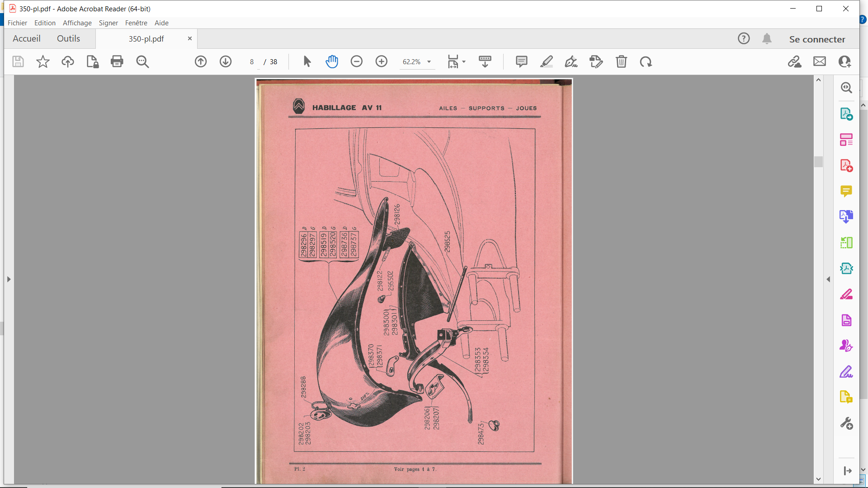Image resolution: width=868 pixels, height=488 pixels.
Task: Collapse the right tools pane arrow
Action: (x=828, y=279)
